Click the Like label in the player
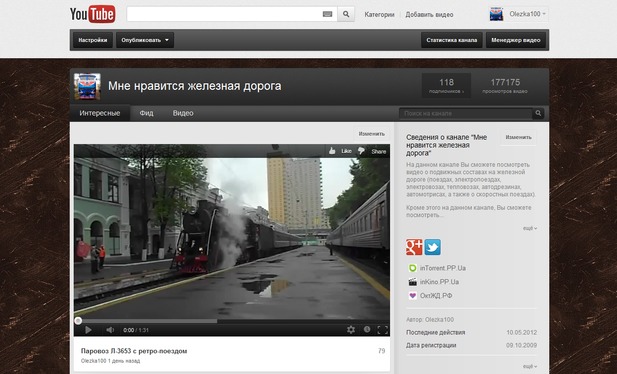 346,151
